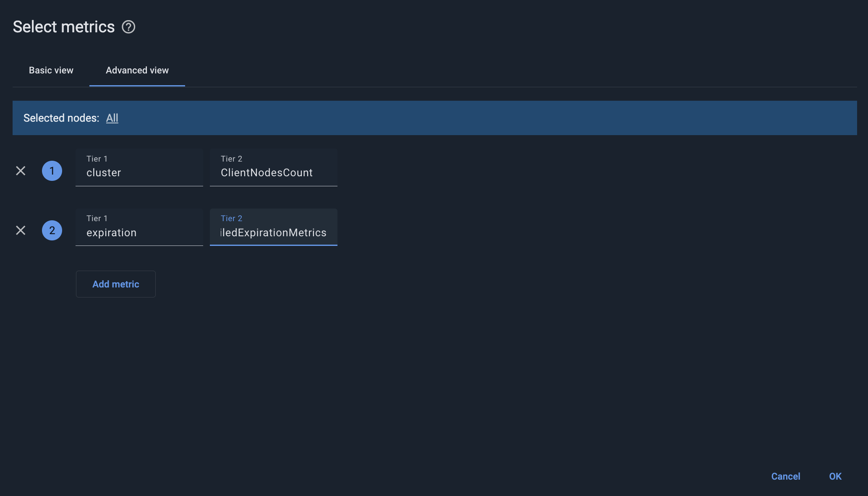The image size is (868, 496).
Task: Click the All link under Selected nodes
Action: (x=112, y=117)
